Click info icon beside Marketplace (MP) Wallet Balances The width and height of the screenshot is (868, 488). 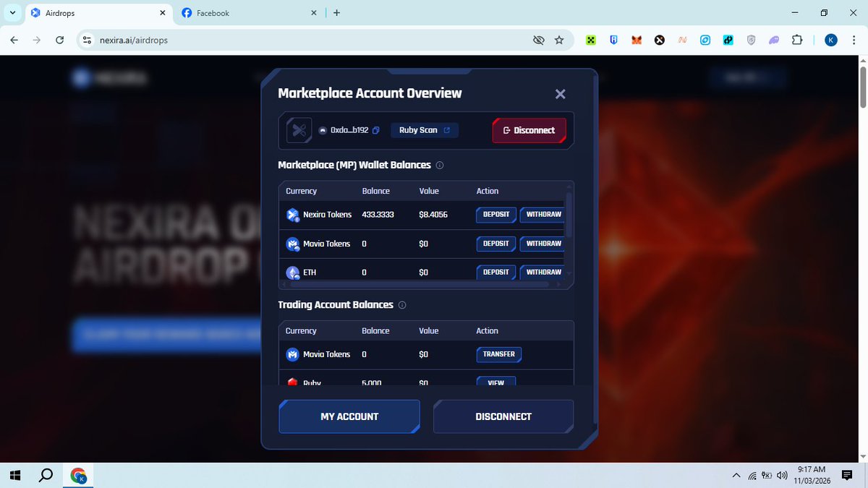click(x=440, y=166)
